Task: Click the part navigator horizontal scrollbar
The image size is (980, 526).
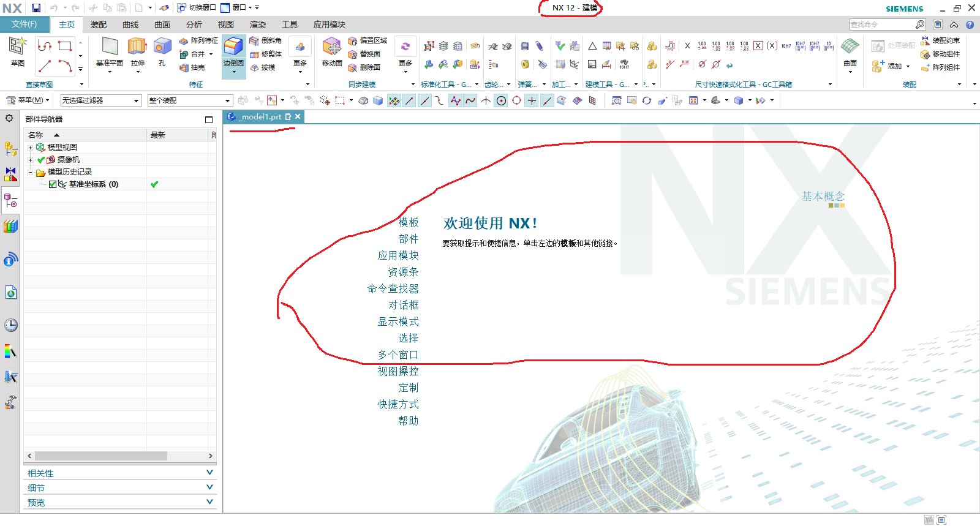Action: coord(101,456)
